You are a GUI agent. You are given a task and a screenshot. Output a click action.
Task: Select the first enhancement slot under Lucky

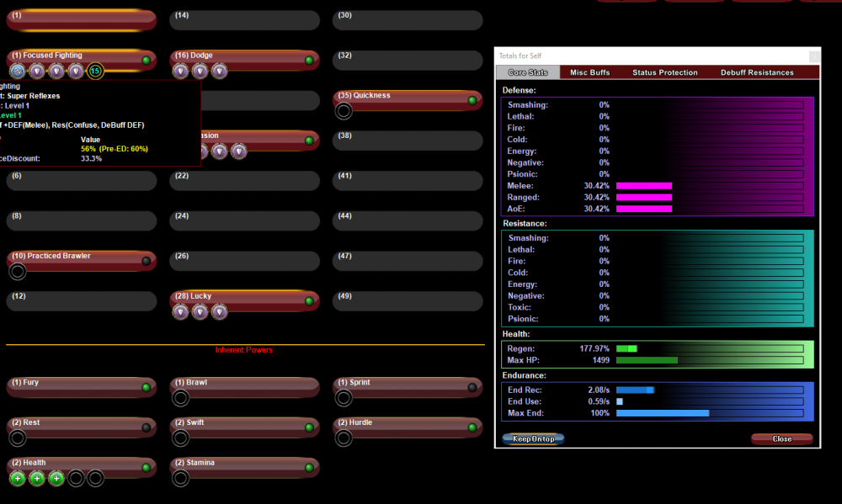(x=180, y=312)
